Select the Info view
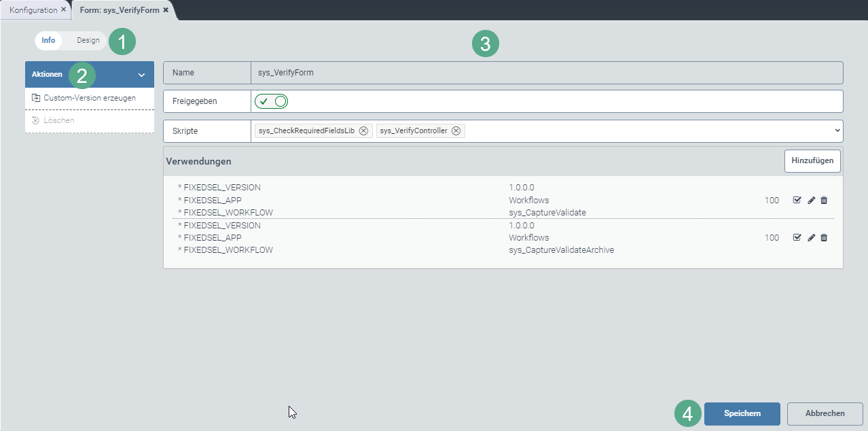This screenshot has width=868, height=431. (48, 41)
